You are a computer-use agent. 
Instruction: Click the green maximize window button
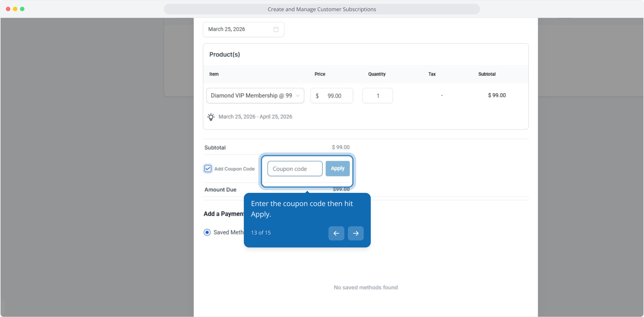22,9
